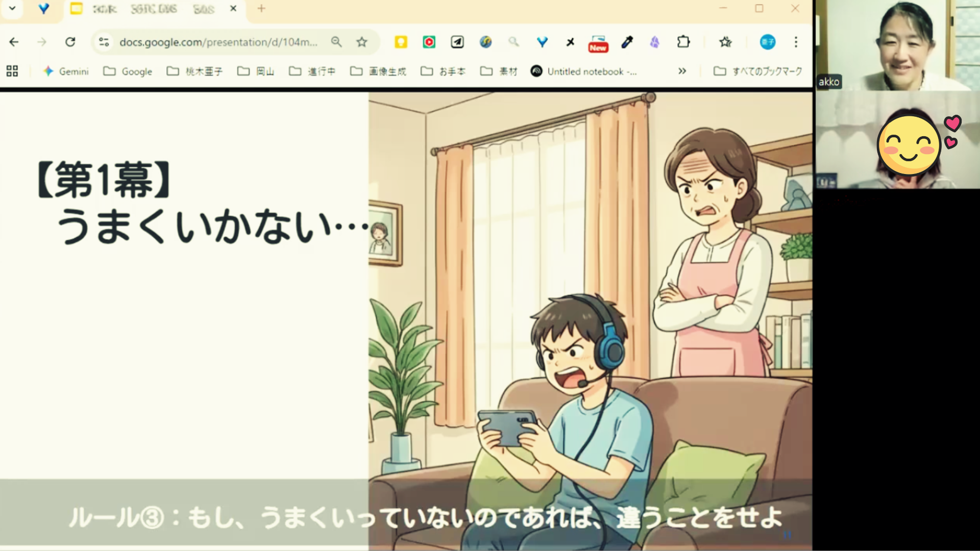980x551 pixels.
Task: Open the Apps grid in bookmarks bar
Action: [x=12, y=71]
